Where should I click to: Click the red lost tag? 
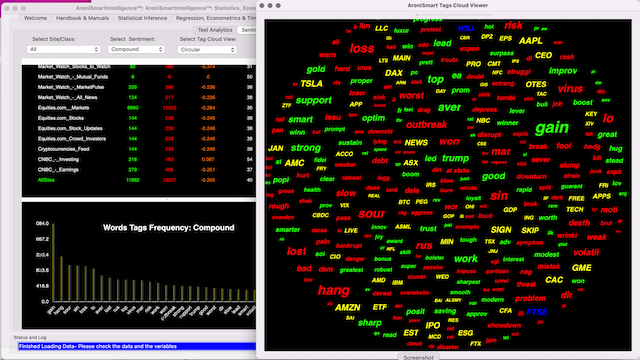[296, 251]
